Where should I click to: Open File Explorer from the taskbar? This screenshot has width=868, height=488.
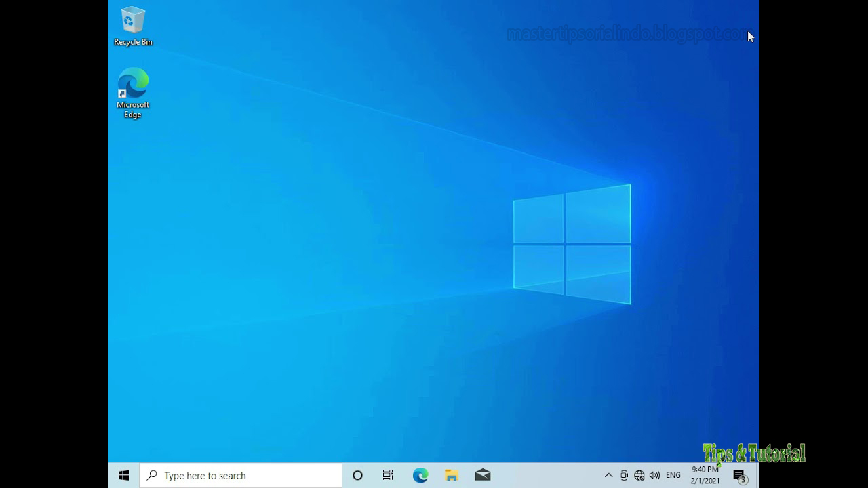coord(452,475)
